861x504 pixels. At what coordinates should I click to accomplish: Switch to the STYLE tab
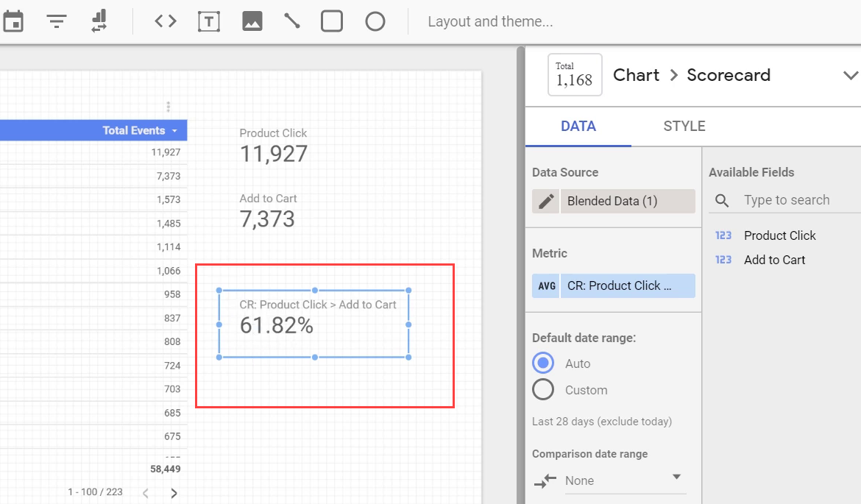pos(684,127)
